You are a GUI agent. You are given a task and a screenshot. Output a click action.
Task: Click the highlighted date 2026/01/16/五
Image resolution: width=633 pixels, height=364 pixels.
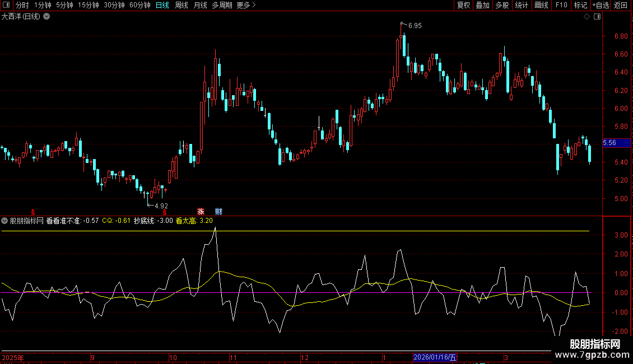point(435,357)
